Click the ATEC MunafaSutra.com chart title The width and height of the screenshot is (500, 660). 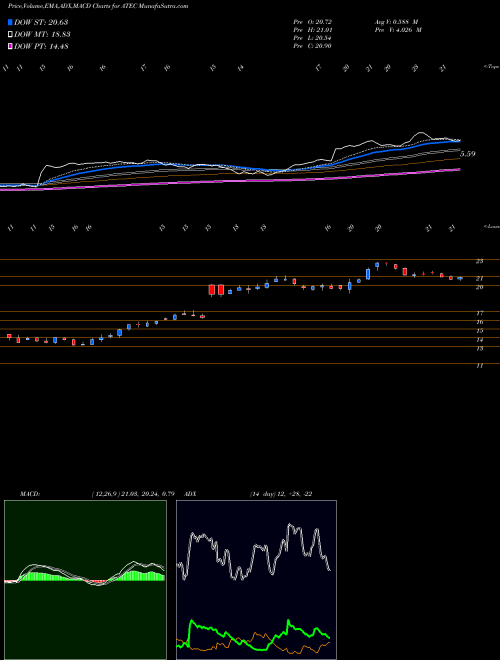98,6
